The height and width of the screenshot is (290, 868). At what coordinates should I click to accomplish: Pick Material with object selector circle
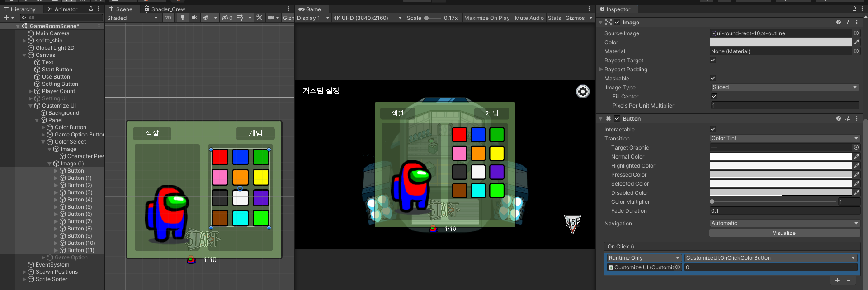pos(856,51)
